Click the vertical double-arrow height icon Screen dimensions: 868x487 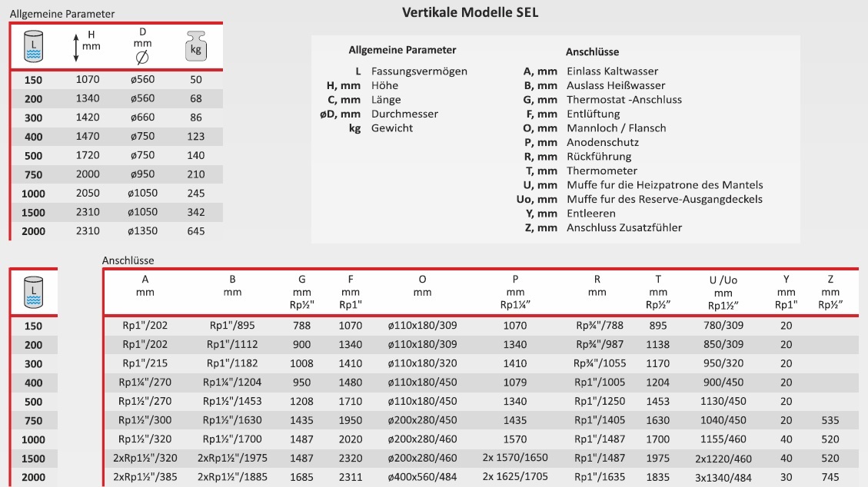click(76, 47)
